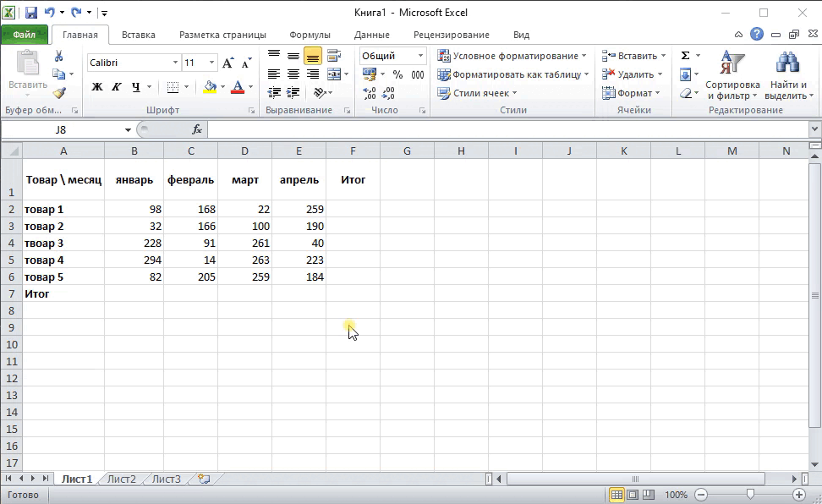Open Стили ячеек dropdown
Image resolution: width=822 pixels, height=504 pixels.
click(478, 93)
